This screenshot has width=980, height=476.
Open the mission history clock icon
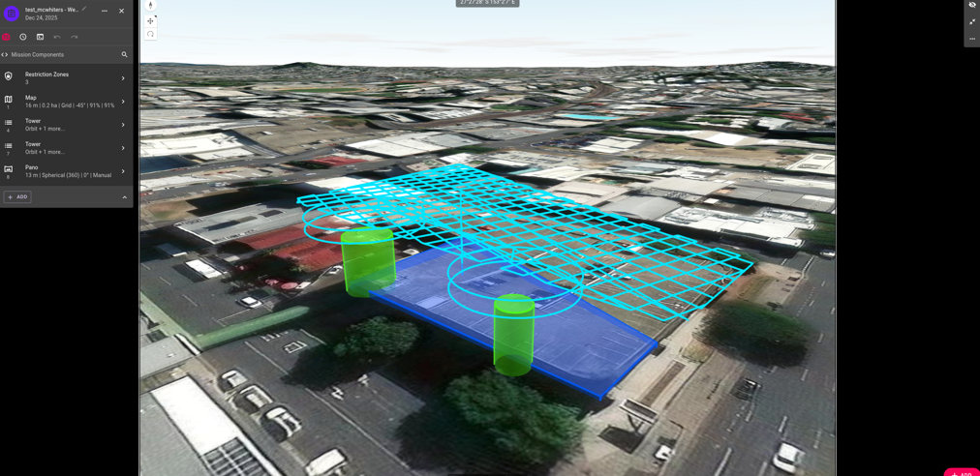click(x=23, y=37)
